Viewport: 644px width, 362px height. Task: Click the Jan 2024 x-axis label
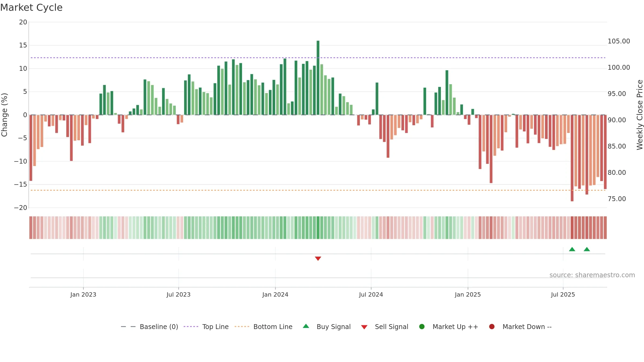pyautogui.click(x=275, y=294)
